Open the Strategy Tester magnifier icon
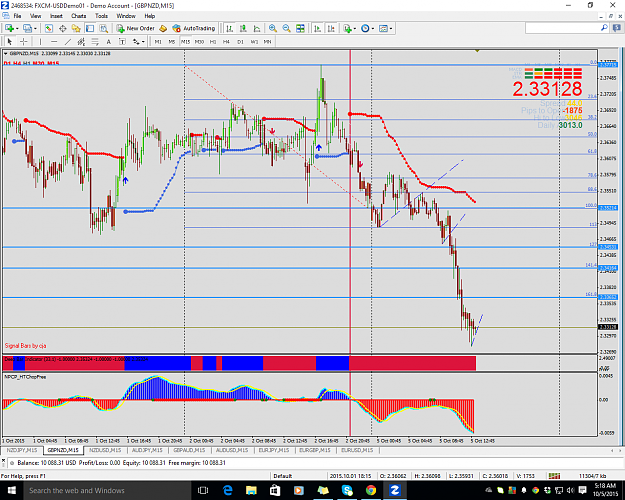The height and width of the screenshot is (500, 625). [x=104, y=28]
